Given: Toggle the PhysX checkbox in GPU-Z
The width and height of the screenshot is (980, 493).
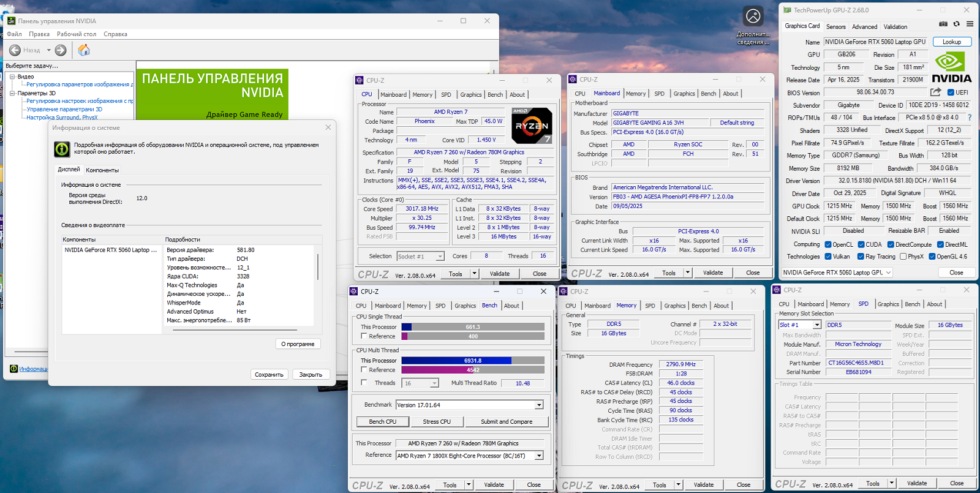Looking at the screenshot, I should 903,257.
